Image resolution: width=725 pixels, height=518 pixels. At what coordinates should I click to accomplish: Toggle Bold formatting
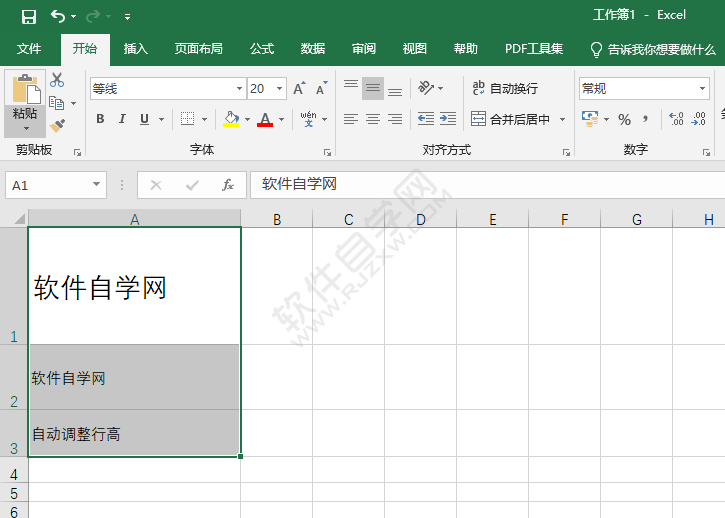(x=100, y=119)
